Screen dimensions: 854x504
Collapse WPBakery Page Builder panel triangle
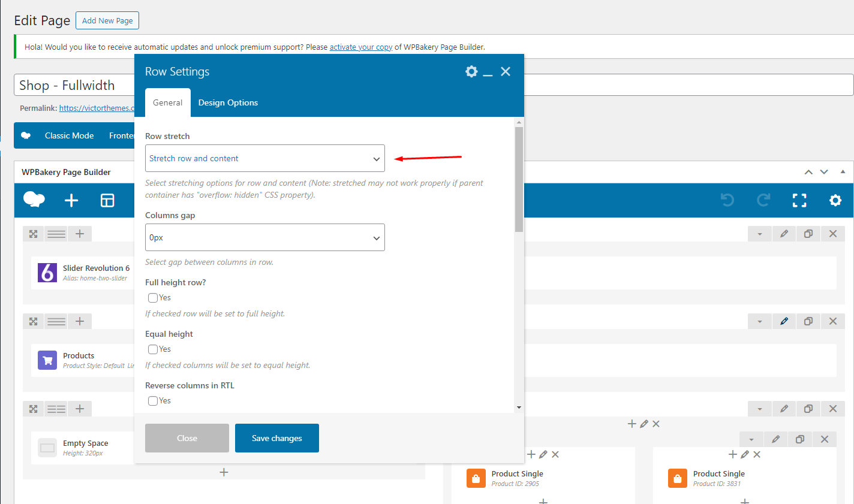click(843, 171)
